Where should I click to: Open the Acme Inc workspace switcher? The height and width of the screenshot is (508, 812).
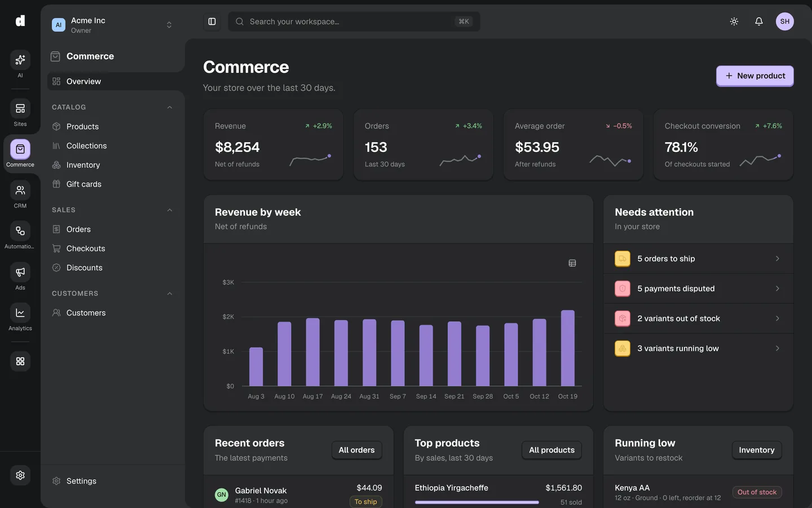113,25
